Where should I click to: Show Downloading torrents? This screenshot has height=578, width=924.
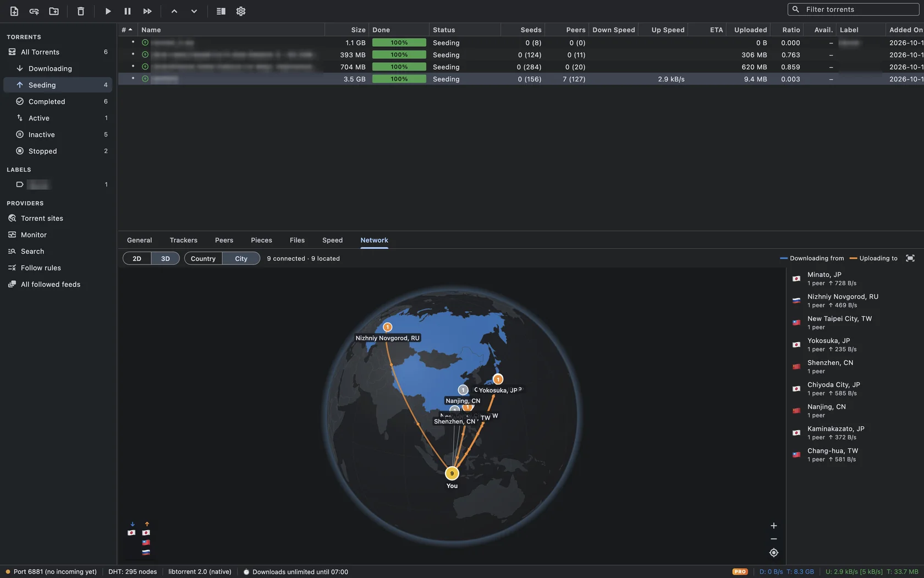(x=58, y=68)
